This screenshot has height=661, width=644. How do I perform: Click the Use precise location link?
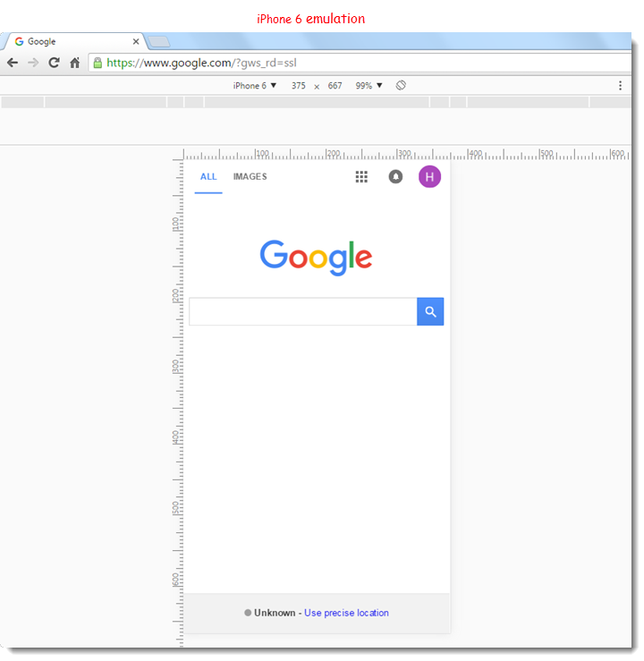pyautogui.click(x=346, y=613)
